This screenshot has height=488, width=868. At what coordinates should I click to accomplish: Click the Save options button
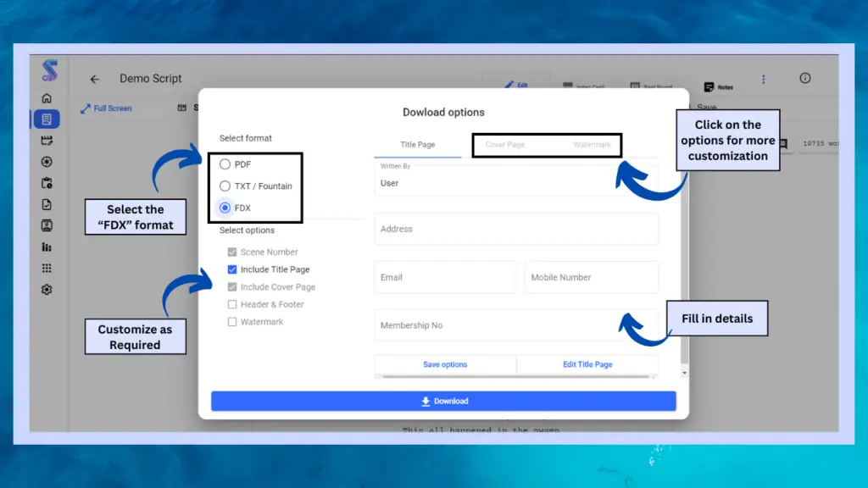(445, 364)
